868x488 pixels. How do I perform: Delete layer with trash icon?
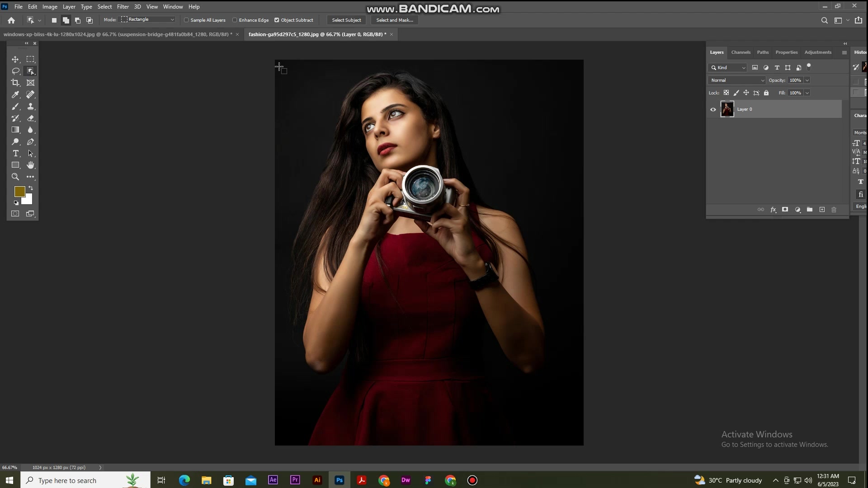pos(834,210)
